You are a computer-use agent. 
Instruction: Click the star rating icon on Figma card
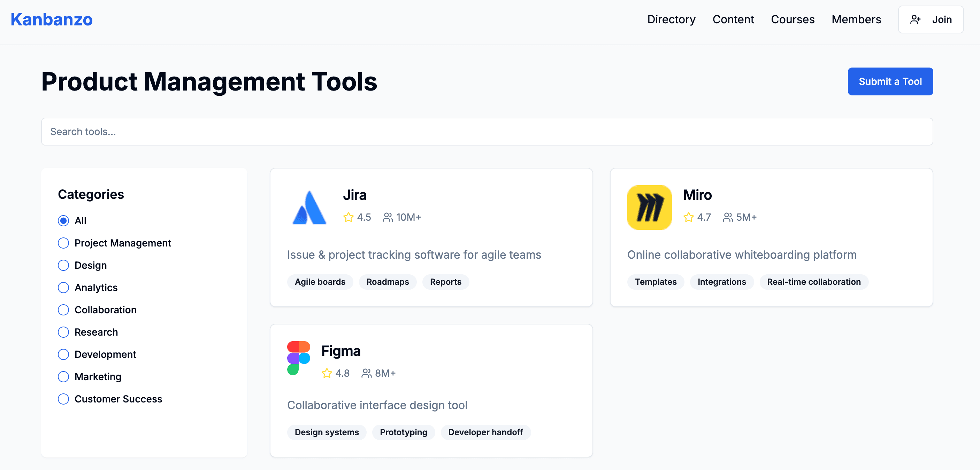(x=327, y=373)
